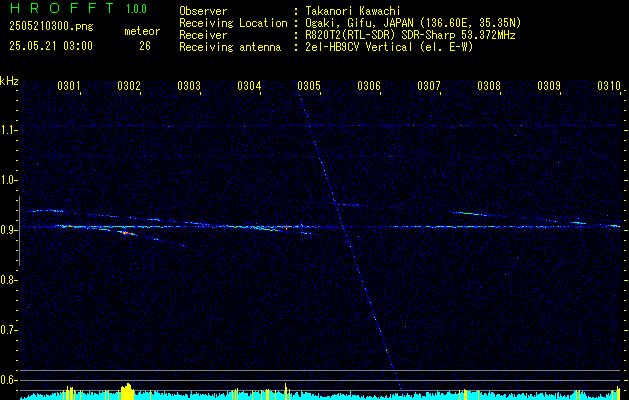Click the meteor echo streak after 0307
This screenshot has width=629, height=400.
pos(471,214)
